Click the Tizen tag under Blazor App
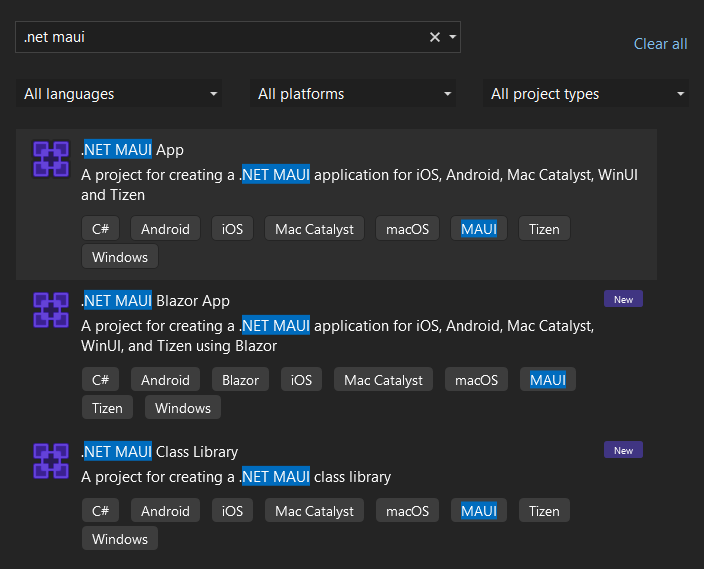Screen dimensions: 704x569 (107, 408)
